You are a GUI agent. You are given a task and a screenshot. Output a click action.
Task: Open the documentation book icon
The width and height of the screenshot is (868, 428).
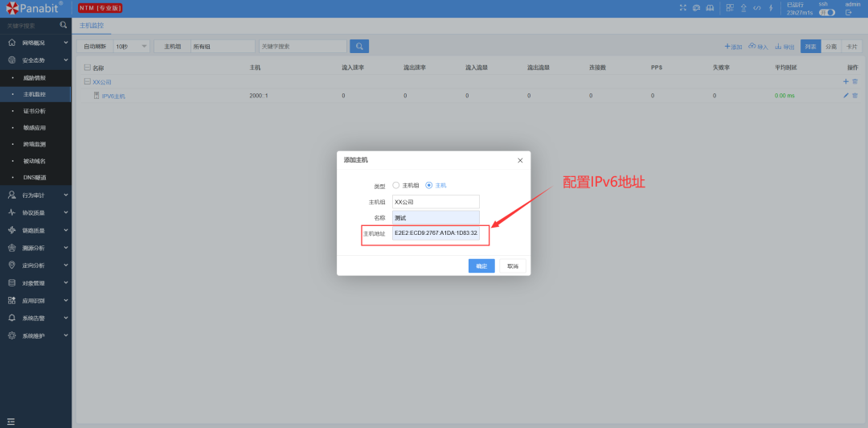pyautogui.click(x=710, y=8)
